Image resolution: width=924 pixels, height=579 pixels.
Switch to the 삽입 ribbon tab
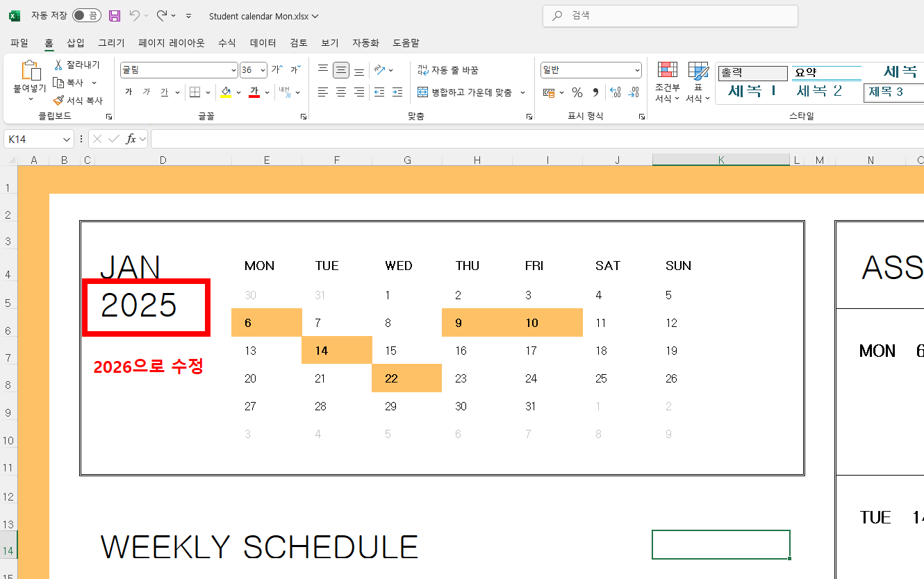tap(75, 42)
